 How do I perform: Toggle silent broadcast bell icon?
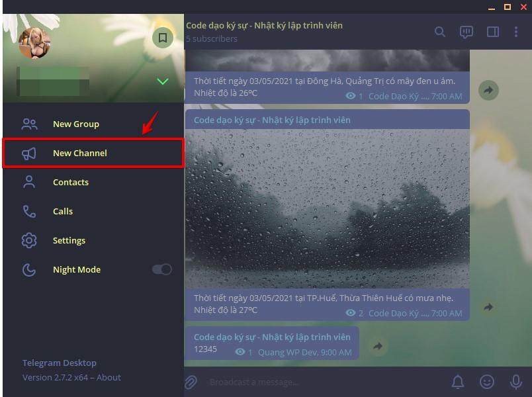tap(458, 382)
